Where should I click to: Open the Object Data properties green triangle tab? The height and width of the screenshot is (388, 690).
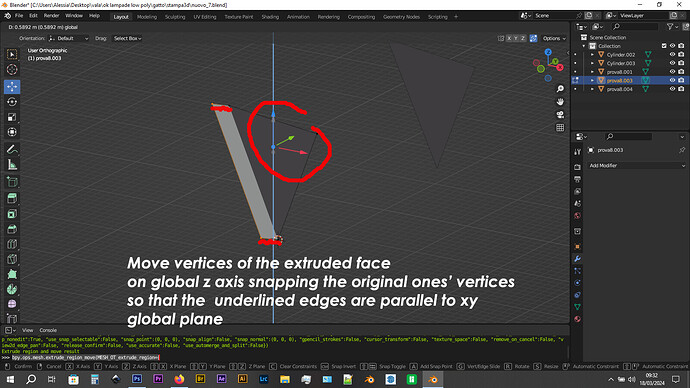coord(577,307)
